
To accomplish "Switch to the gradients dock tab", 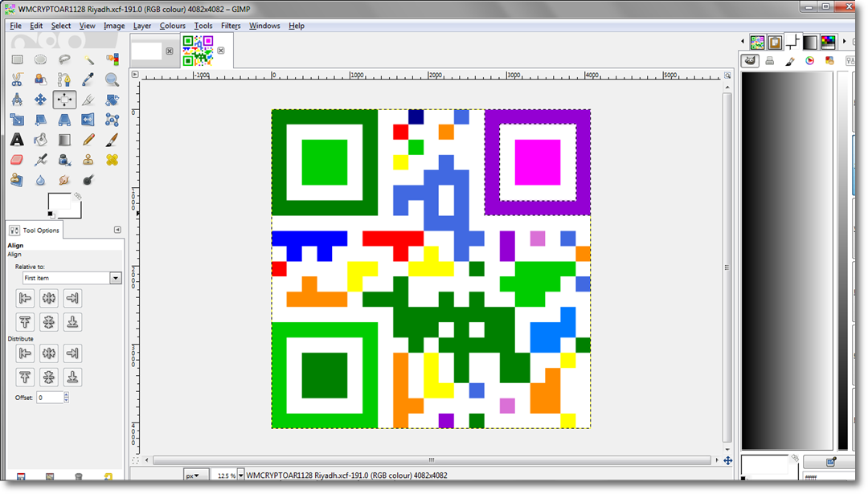I will [810, 42].
